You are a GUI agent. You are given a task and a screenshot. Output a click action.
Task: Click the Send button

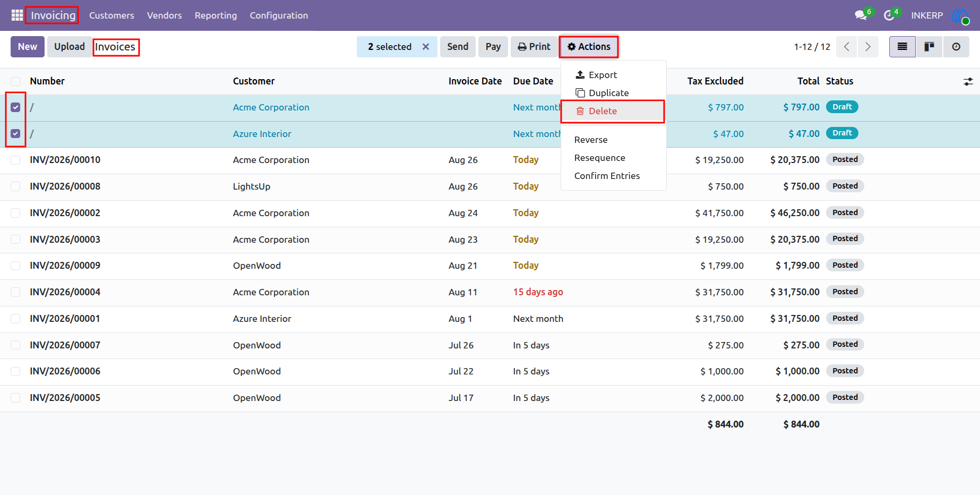[458, 47]
